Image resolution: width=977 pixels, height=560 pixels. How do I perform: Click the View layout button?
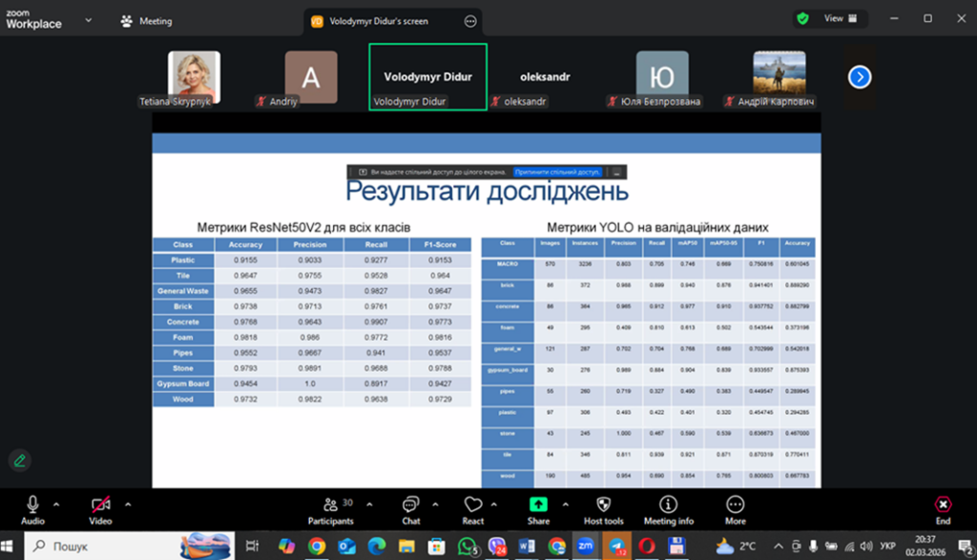click(842, 18)
